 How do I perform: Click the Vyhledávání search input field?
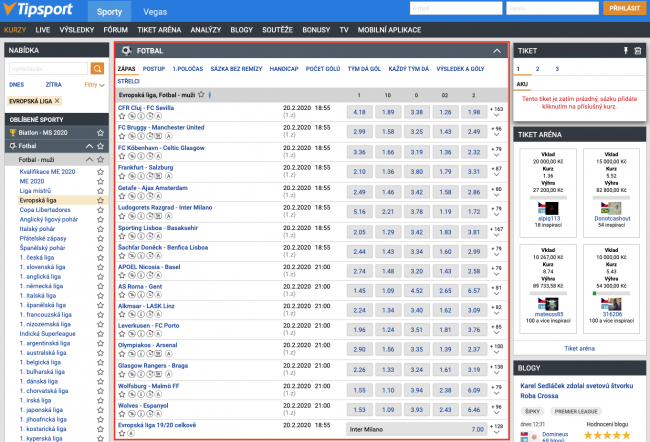click(x=48, y=68)
